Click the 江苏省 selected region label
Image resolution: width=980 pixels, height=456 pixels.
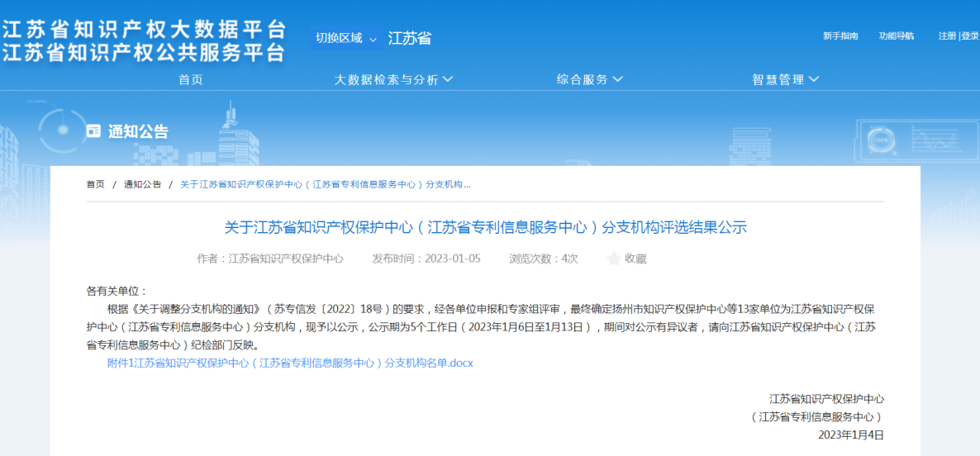tap(410, 38)
